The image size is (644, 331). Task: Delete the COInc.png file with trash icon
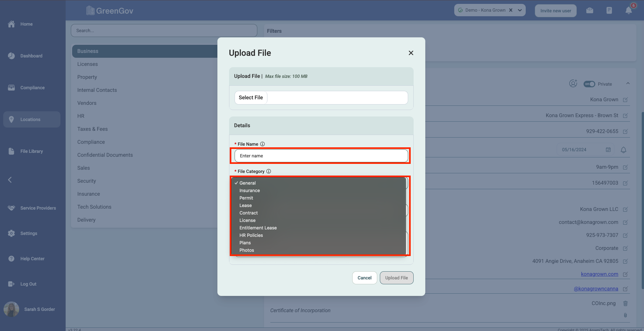tap(625, 303)
